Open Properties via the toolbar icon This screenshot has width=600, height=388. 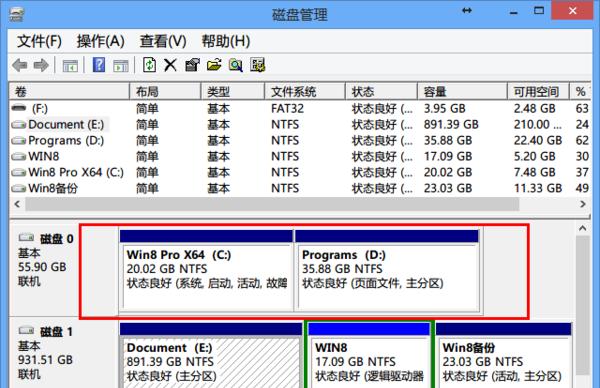(x=192, y=65)
